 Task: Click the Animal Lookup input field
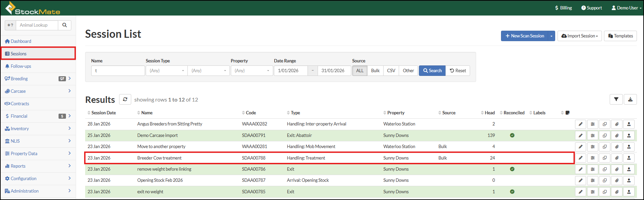[37, 25]
